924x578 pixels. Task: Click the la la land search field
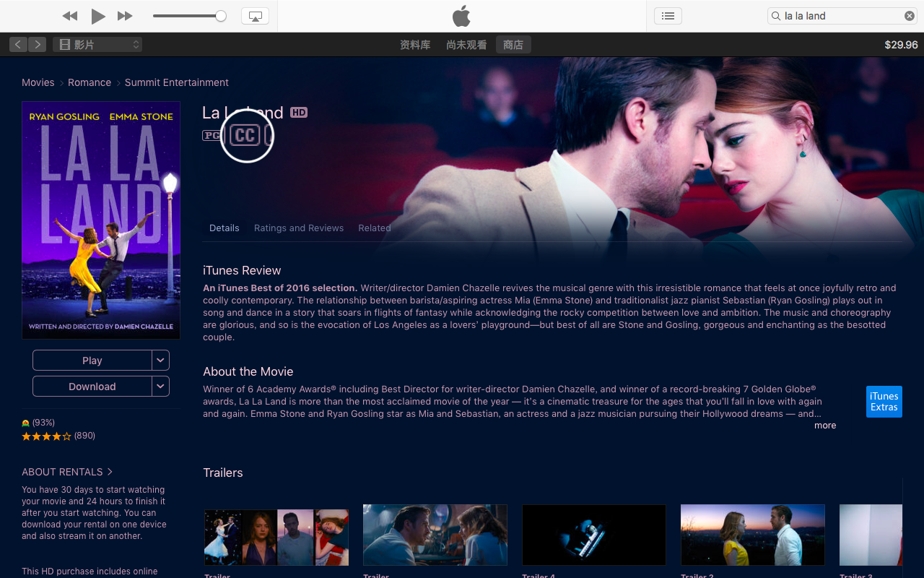(x=842, y=16)
